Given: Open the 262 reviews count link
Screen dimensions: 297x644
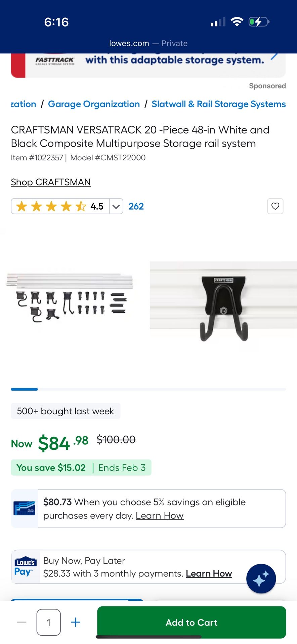Looking at the screenshot, I should pyautogui.click(x=136, y=206).
